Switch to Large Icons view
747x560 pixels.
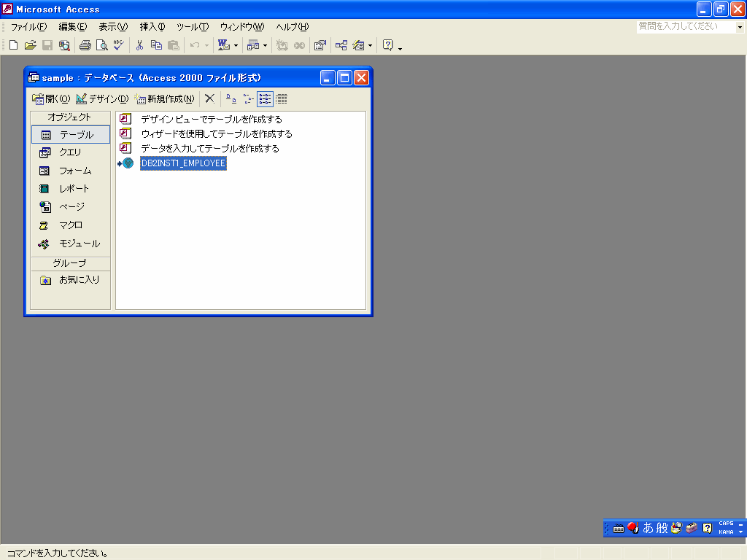coord(231,98)
